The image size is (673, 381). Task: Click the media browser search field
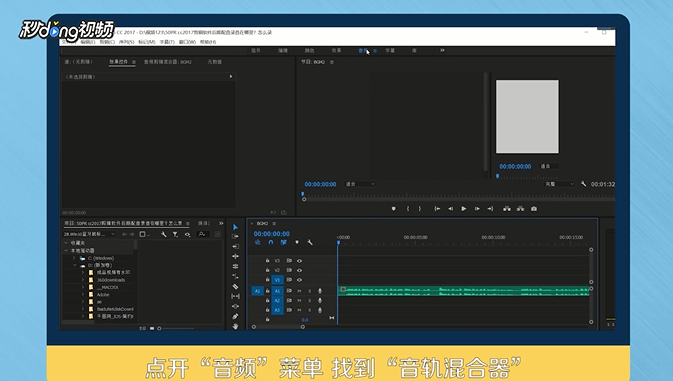point(203,234)
